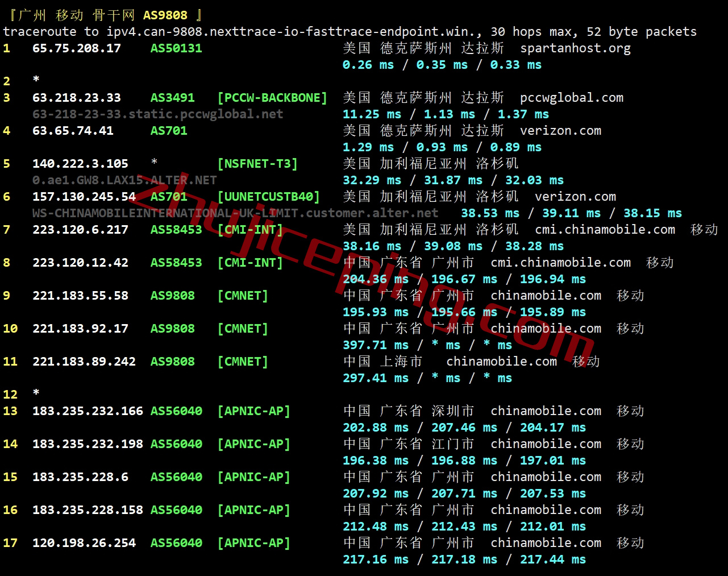
Task: Select IP address 183.235.232.166
Action: (88, 411)
